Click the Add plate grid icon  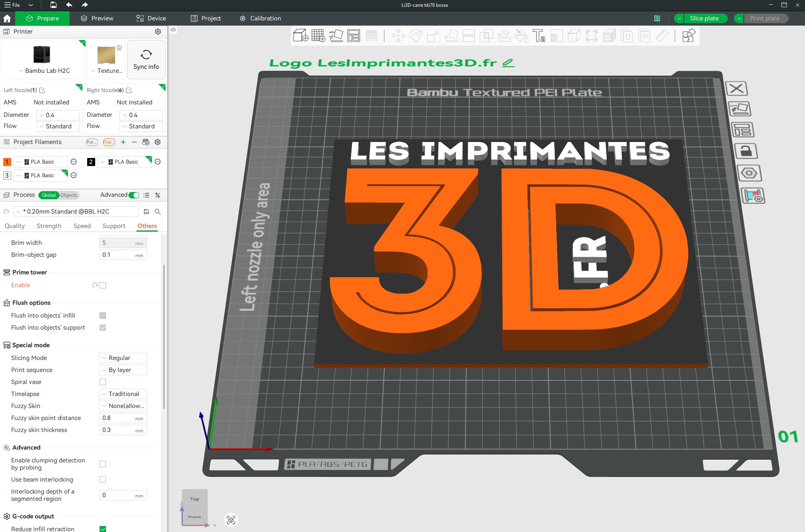[x=318, y=36]
